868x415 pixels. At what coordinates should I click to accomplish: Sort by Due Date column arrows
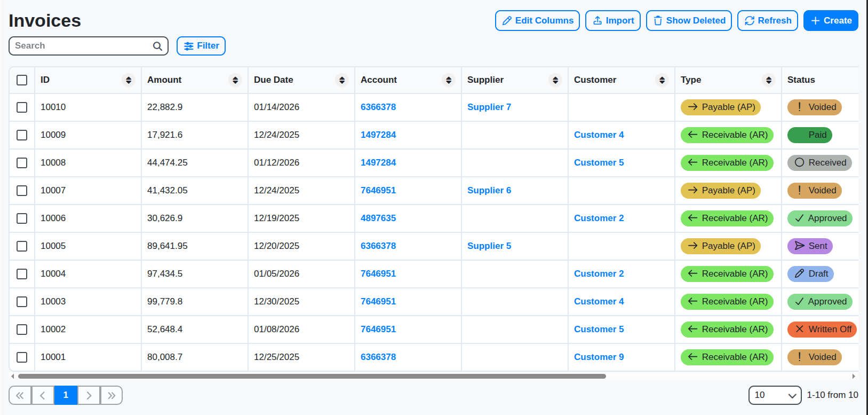click(342, 80)
